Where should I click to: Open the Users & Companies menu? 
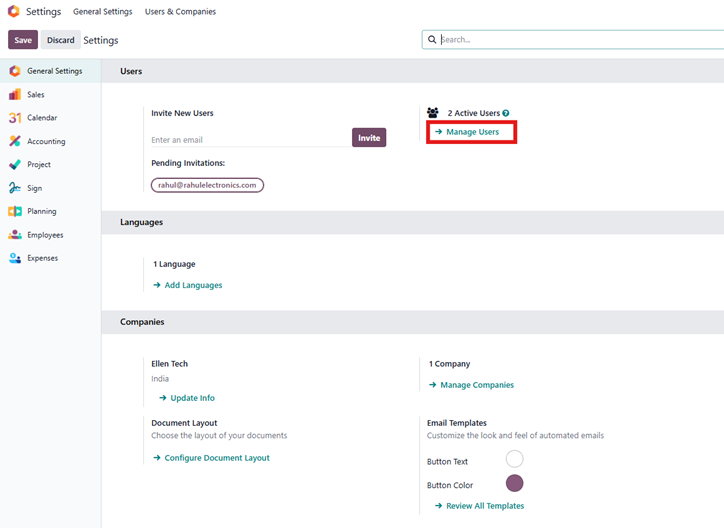pos(180,12)
